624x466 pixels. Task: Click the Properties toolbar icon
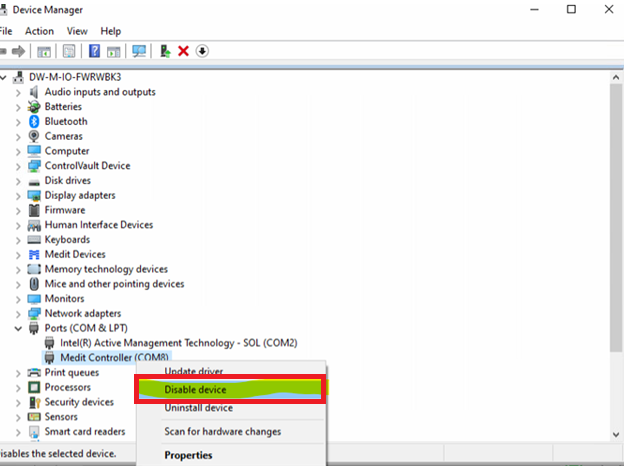[x=69, y=51]
